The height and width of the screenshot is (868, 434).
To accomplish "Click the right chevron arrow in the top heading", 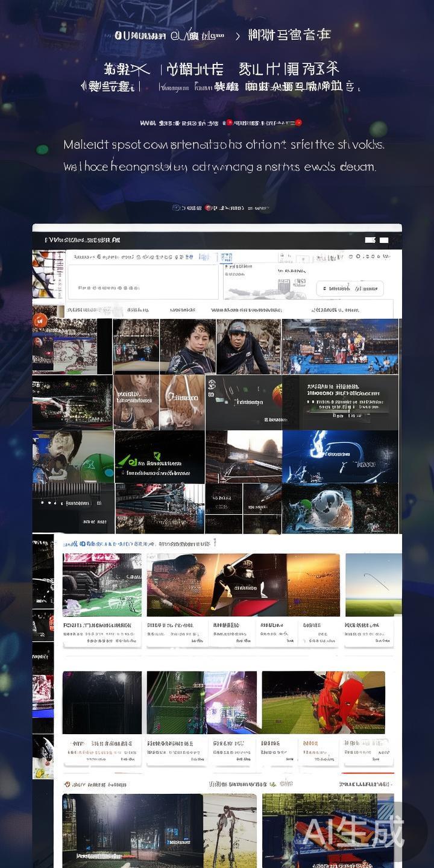I will click(237, 36).
